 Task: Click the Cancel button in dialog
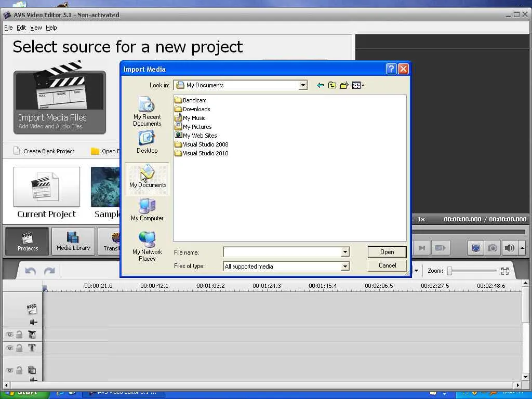[387, 265]
